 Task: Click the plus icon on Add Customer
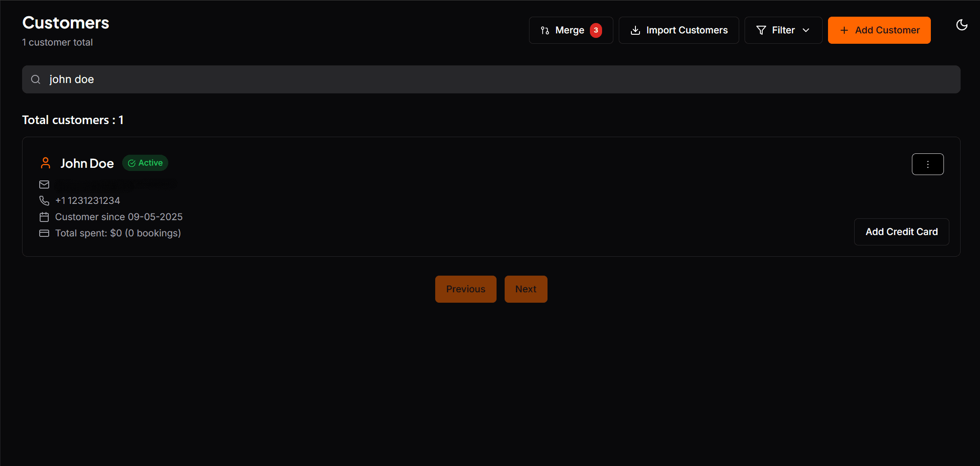pyautogui.click(x=844, y=30)
